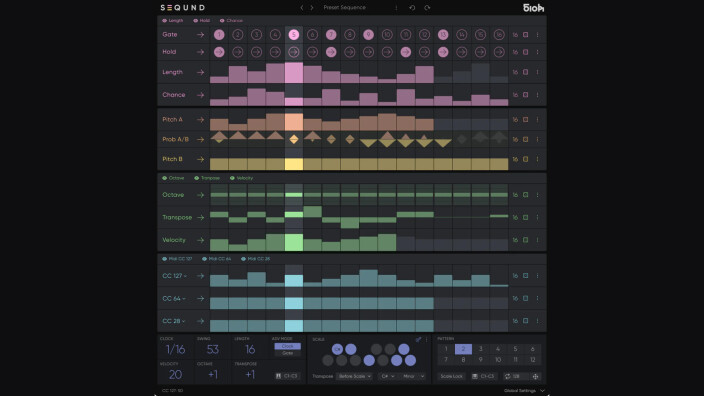Adjust Velocity lane step 10 bar
This screenshot has width=704, height=396.
387,242
